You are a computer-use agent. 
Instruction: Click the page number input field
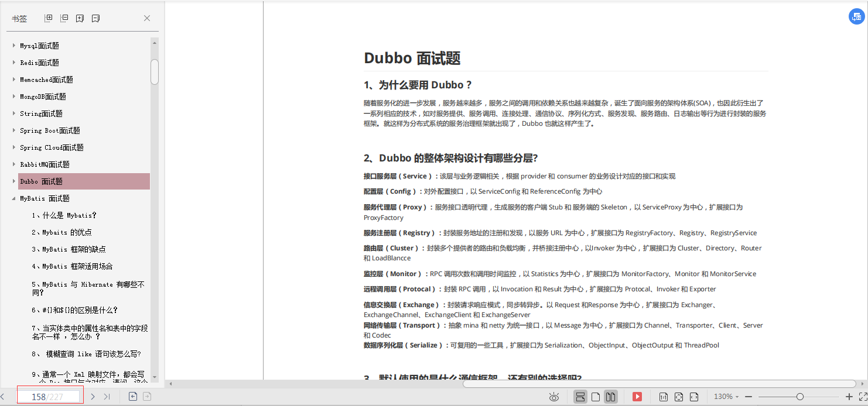coord(49,397)
